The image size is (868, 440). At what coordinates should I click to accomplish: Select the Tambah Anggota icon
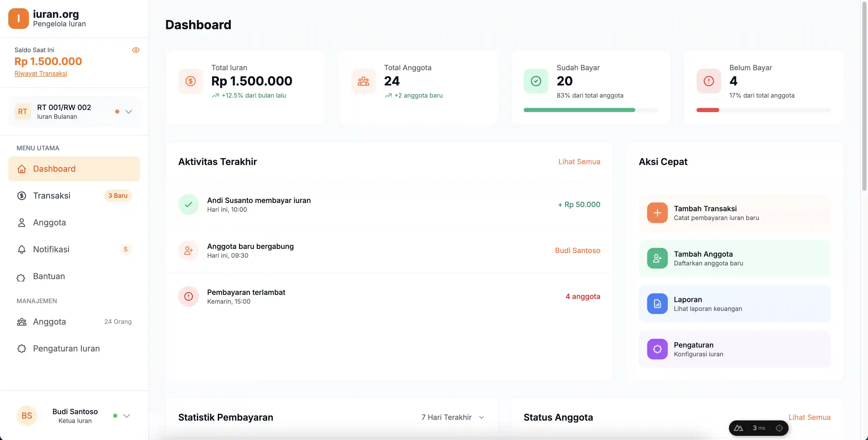tap(657, 258)
